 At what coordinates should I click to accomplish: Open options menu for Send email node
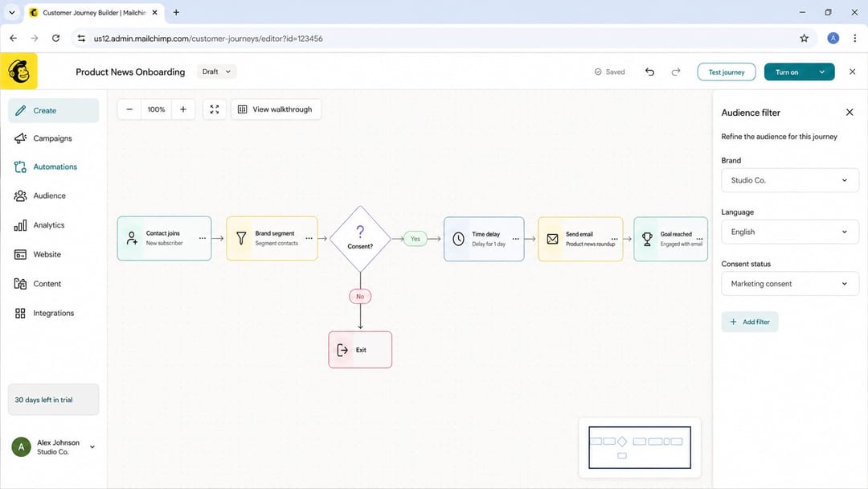[x=614, y=239]
